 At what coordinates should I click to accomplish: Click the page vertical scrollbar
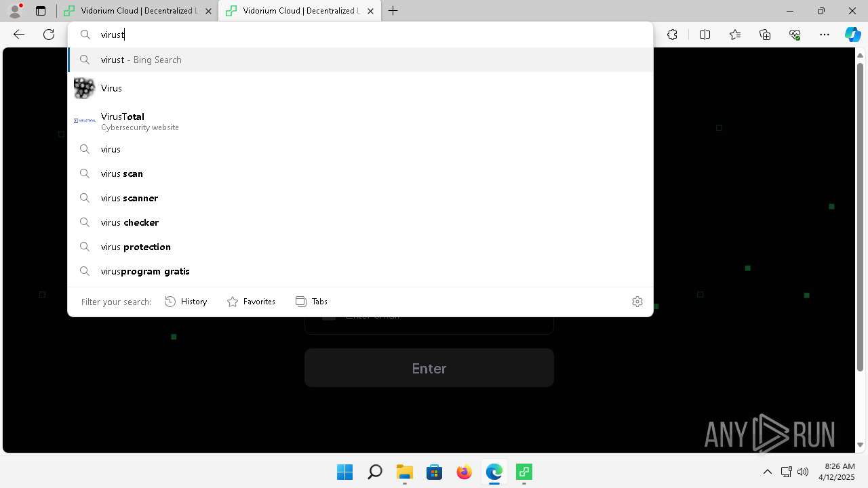860,217
